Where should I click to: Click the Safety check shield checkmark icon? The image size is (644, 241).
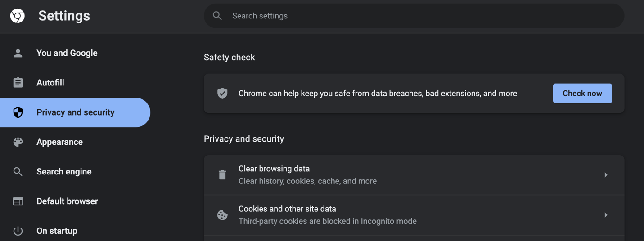click(222, 94)
